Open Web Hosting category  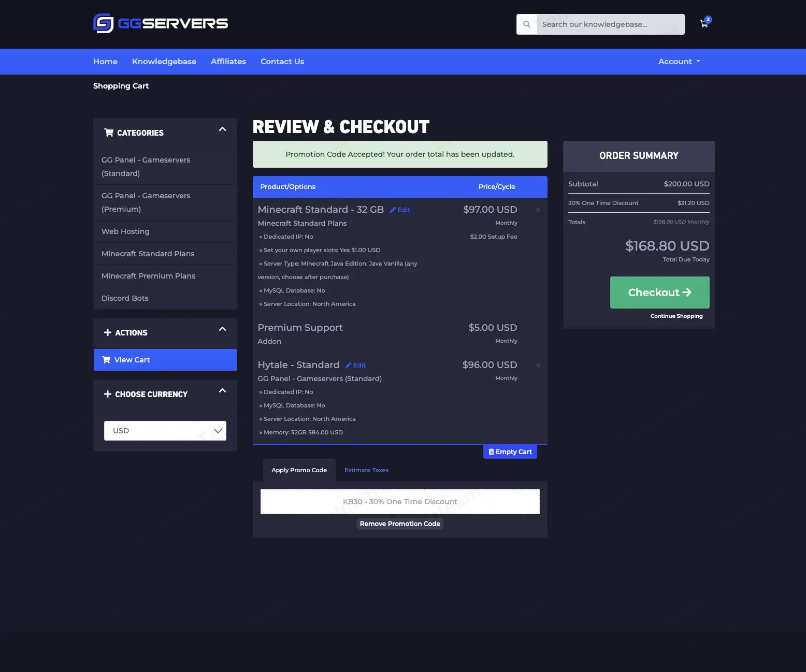click(165, 231)
